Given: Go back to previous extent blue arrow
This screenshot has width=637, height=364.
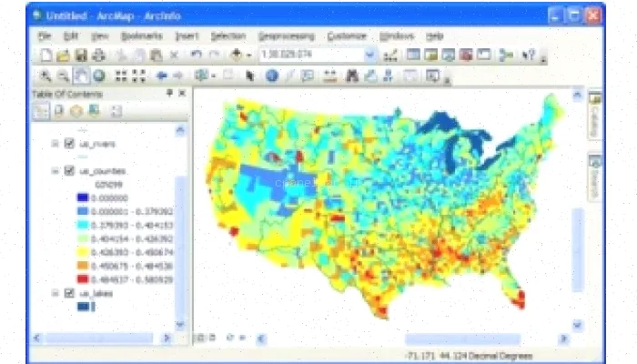Looking at the screenshot, I should click(x=161, y=76).
